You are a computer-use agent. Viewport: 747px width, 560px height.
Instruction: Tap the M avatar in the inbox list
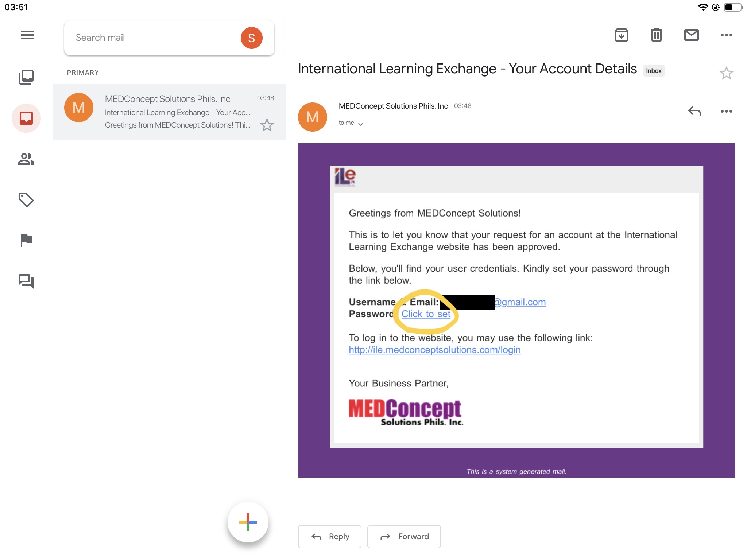pos(79,108)
